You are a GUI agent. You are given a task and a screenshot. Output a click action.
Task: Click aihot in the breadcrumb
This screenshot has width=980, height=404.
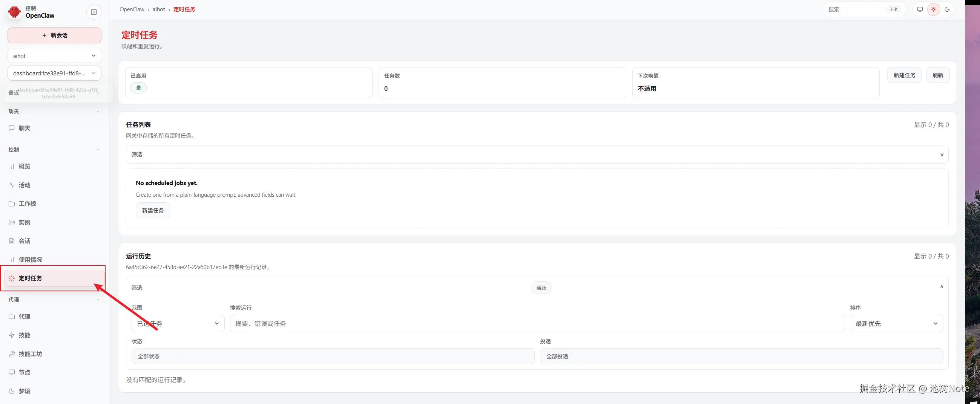point(159,9)
